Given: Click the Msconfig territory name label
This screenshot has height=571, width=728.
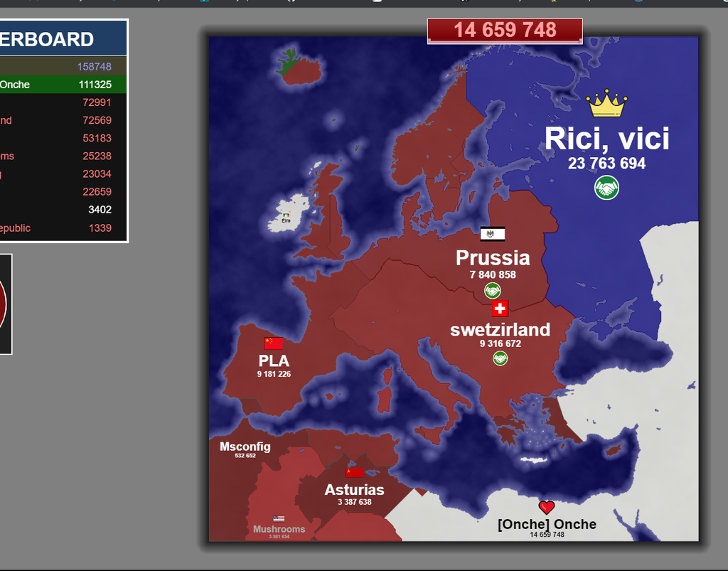Looking at the screenshot, I should [x=245, y=447].
